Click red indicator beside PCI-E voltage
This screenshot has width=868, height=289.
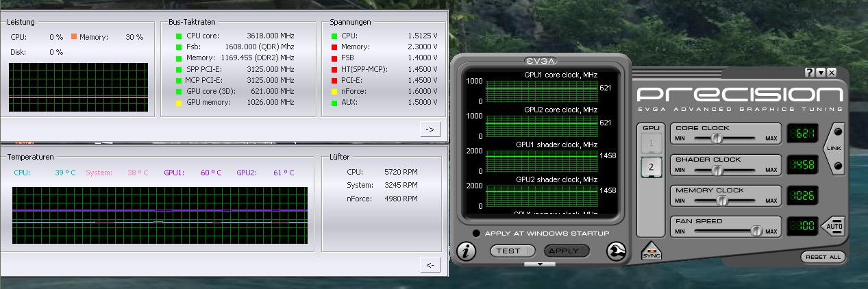(x=334, y=80)
